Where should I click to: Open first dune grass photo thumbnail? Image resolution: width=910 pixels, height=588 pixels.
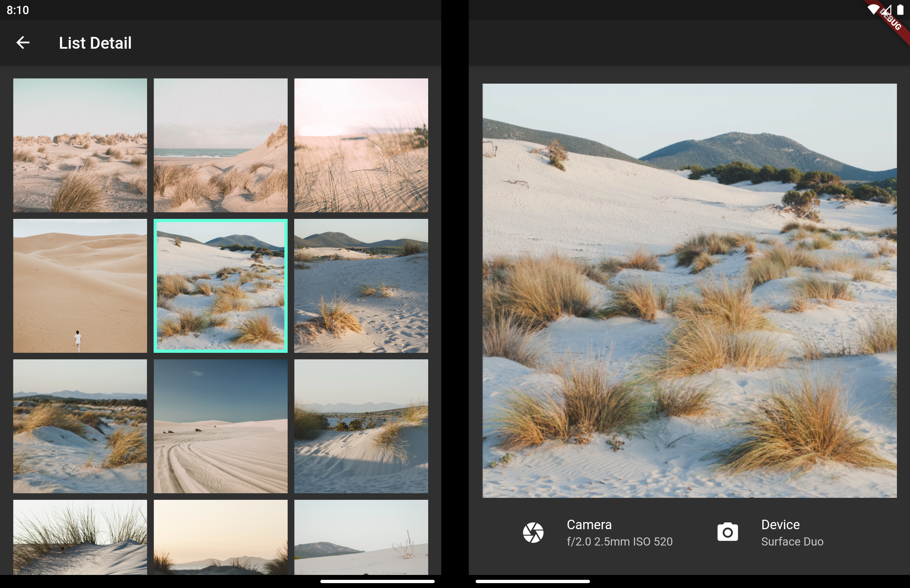(80, 145)
